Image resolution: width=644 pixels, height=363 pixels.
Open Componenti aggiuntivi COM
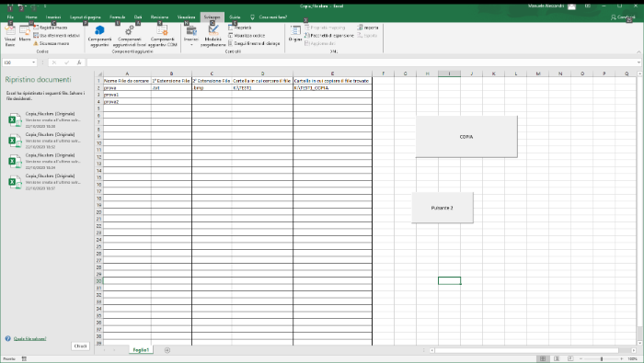coord(163,36)
